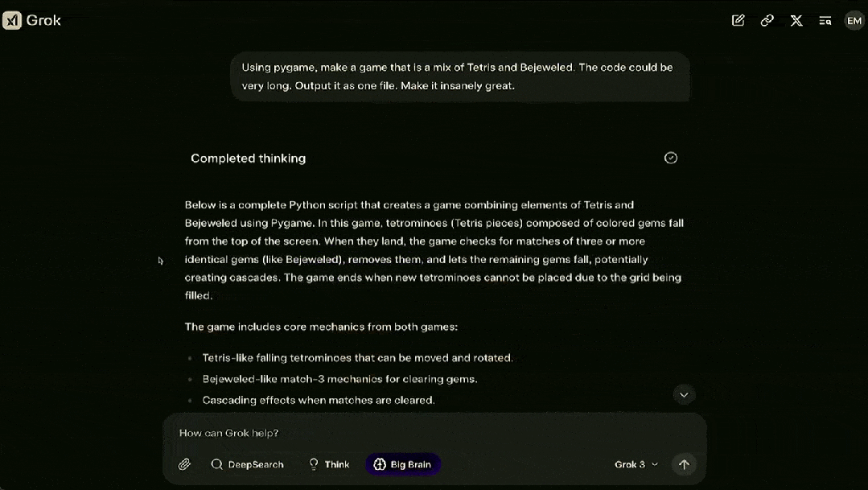The width and height of the screenshot is (868, 490).
Task: Send message with up arrow button
Action: [684, 464]
